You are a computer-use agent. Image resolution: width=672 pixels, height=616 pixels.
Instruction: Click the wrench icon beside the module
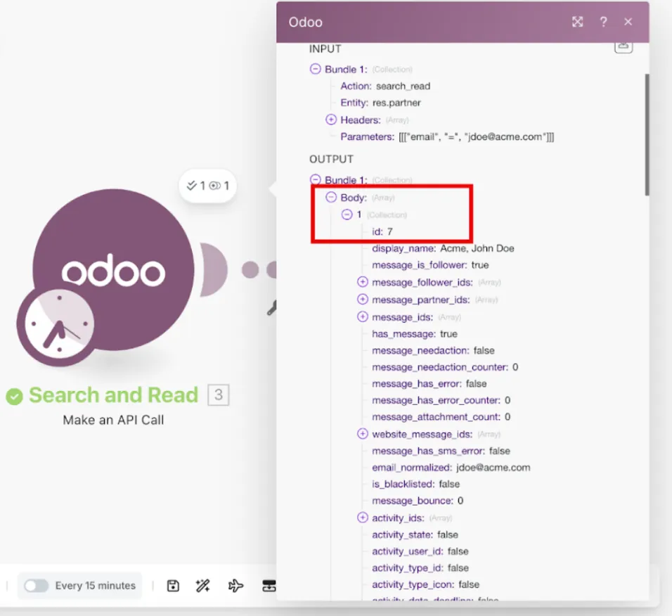(272, 308)
